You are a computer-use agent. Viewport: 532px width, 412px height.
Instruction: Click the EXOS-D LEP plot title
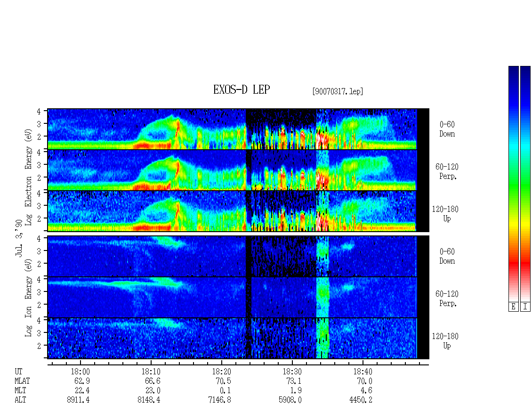(242, 89)
